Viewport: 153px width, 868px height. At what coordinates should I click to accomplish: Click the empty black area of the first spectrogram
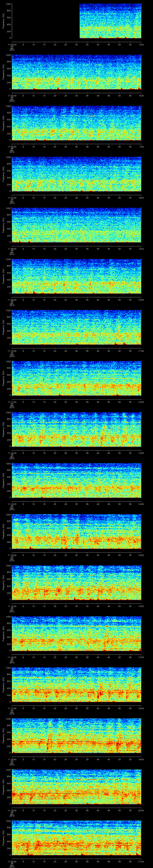45,21
